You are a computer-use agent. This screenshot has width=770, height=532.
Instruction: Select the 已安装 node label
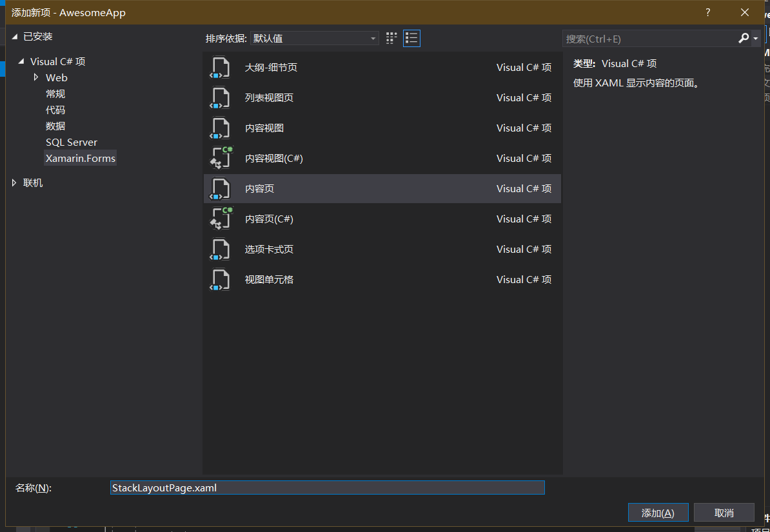click(x=38, y=36)
